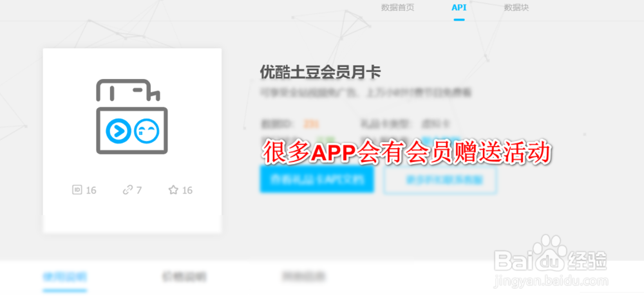Image resolution: width=644 pixels, height=303 pixels.
Task: Select the middle gray tab in lower tab row
Action: 184,277
